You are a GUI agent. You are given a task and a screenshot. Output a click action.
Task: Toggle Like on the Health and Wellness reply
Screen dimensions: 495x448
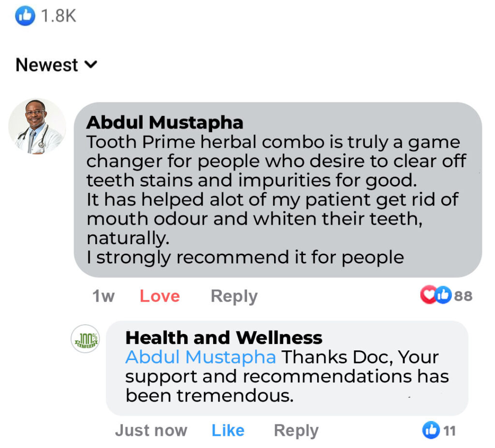(228, 430)
